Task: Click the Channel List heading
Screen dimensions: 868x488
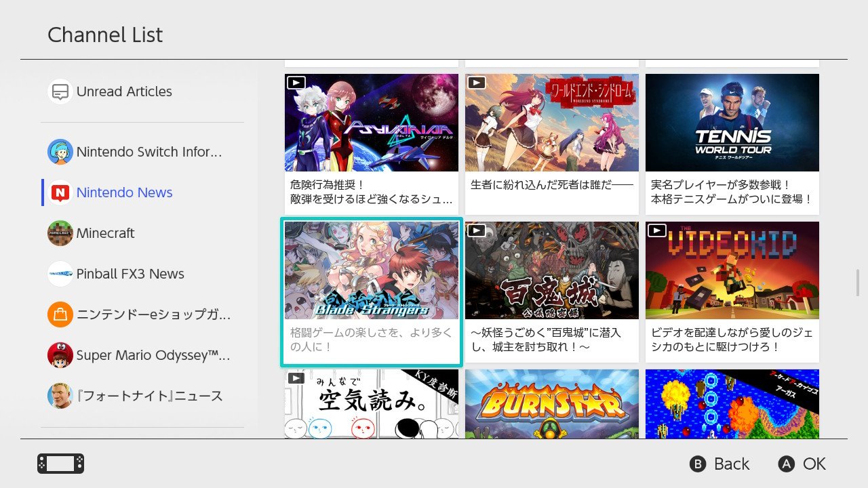Action: [x=105, y=35]
